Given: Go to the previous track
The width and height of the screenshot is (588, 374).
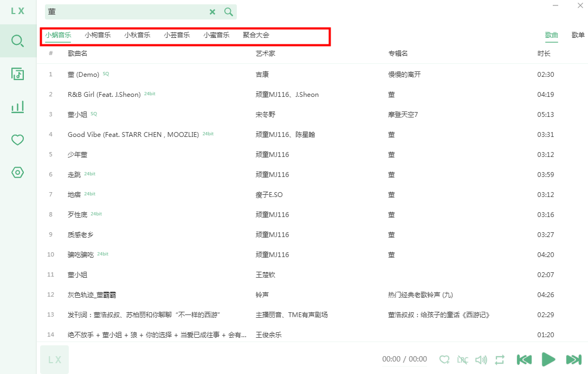Looking at the screenshot, I should (x=524, y=359).
